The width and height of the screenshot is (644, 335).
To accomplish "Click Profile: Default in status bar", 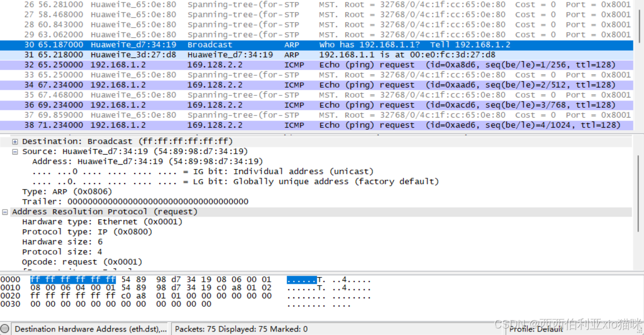I will tap(536, 329).
